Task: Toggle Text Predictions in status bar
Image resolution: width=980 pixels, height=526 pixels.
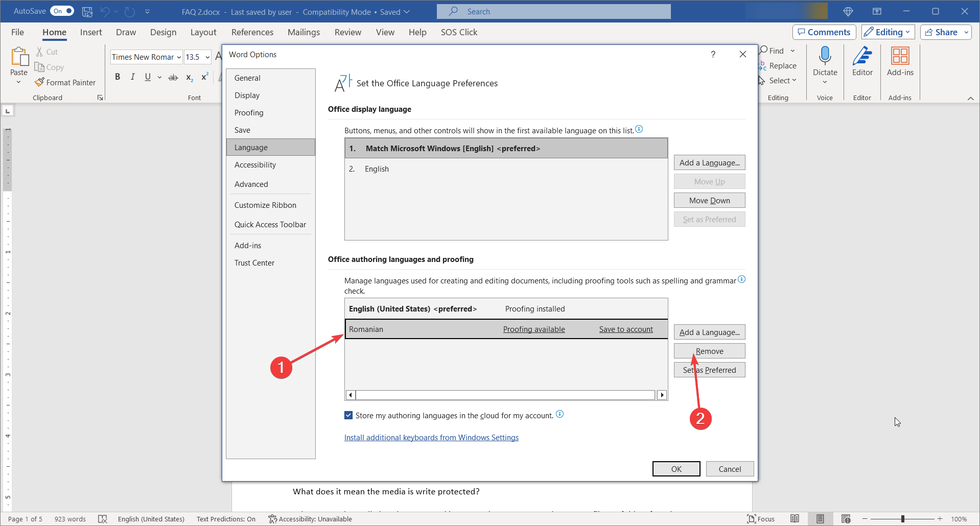Action: (226, 519)
